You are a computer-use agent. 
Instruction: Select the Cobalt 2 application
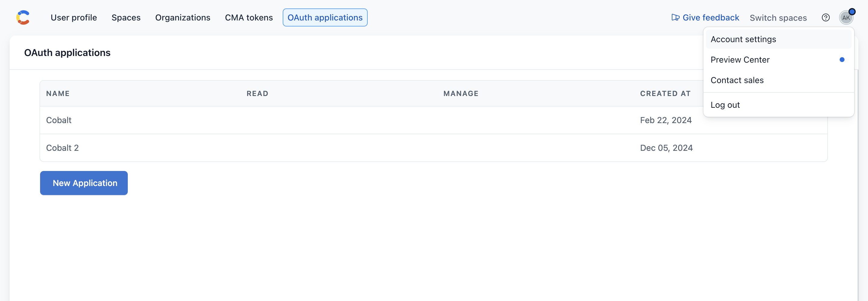coord(62,147)
